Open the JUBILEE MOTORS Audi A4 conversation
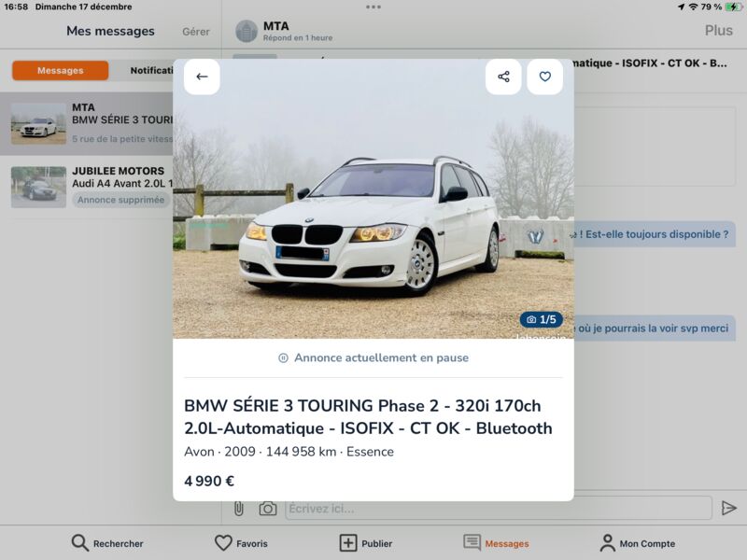The width and height of the screenshot is (747, 560). [87, 187]
